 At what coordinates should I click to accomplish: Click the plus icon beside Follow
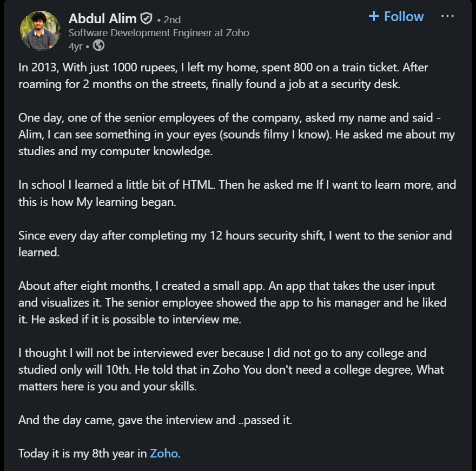click(x=374, y=16)
